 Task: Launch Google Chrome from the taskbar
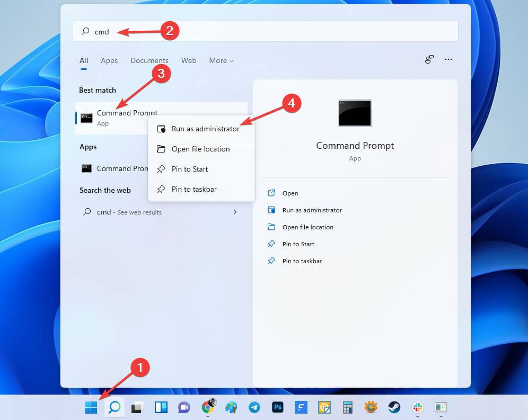[x=208, y=407]
